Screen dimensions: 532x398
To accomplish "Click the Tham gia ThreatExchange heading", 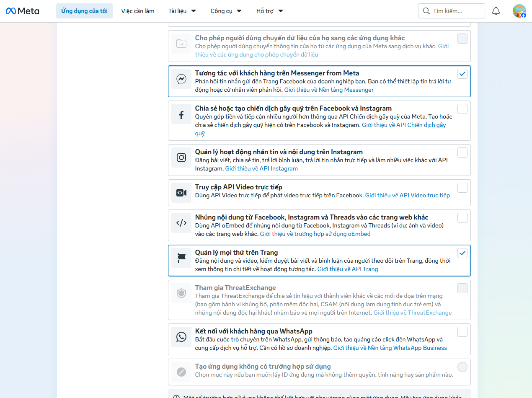I will click(235, 287).
